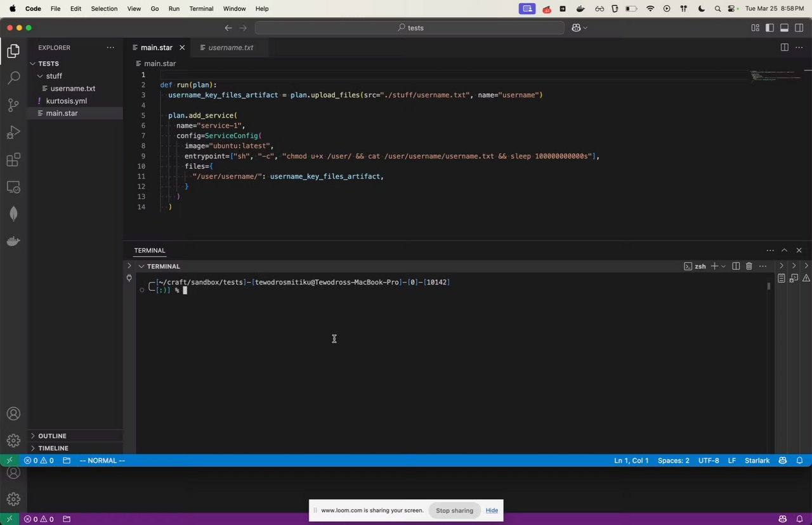This screenshot has width=812, height=525.
Task: Click the remote indicator in the blue status bar
Action: click(x=9, y=460)
